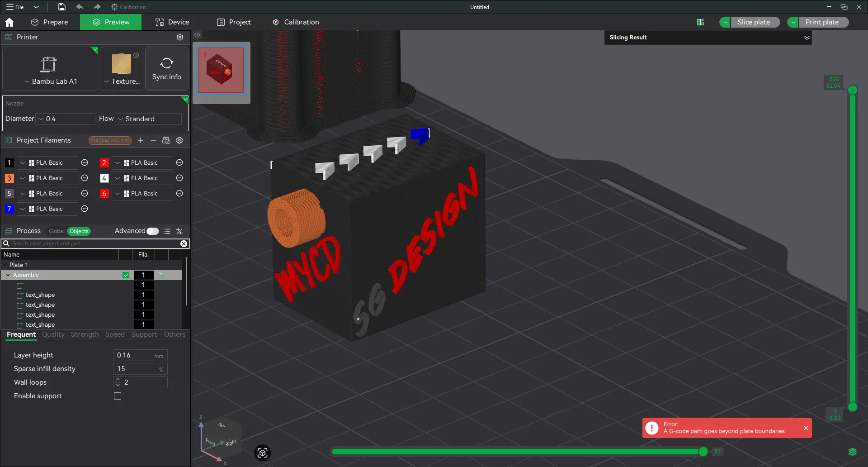Open process settings list icon

coord(167,231)
